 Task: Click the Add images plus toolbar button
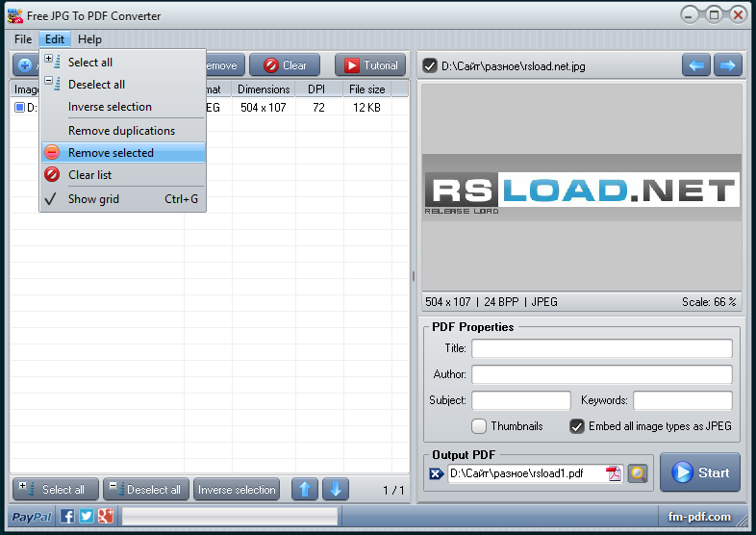tap(26, 65)
